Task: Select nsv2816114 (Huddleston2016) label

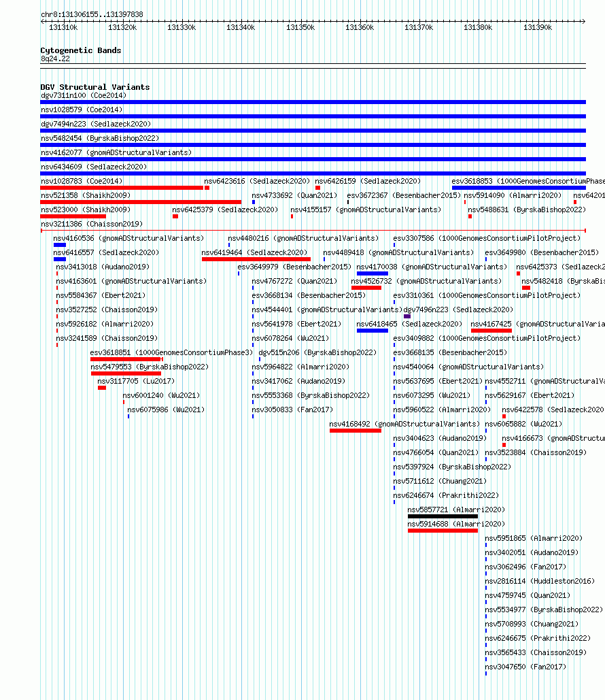Action: point(540,581)
